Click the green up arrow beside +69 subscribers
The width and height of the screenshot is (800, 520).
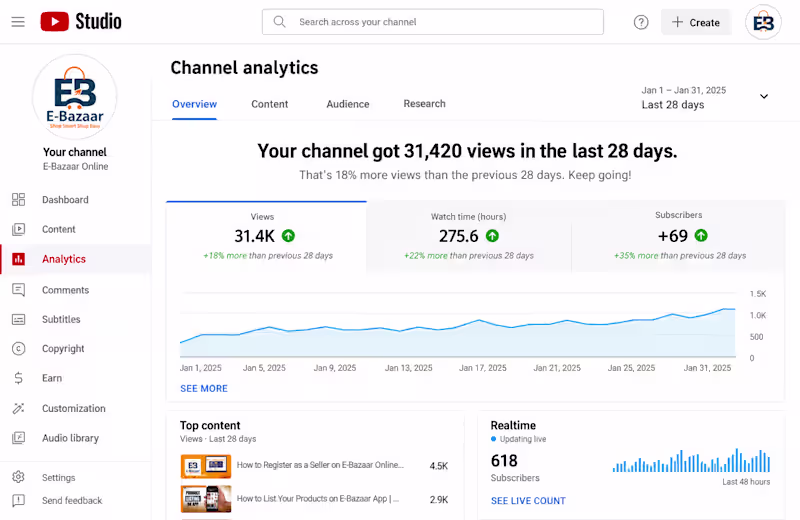click(x=701, y=235)
